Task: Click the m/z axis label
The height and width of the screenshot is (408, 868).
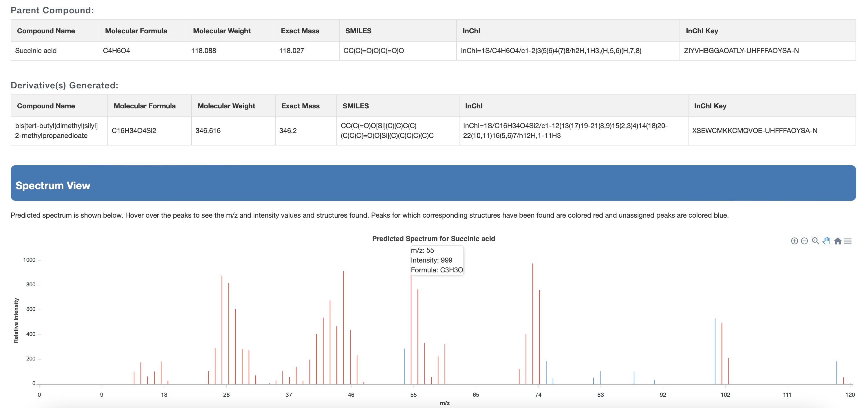Action: click(444, 403)
